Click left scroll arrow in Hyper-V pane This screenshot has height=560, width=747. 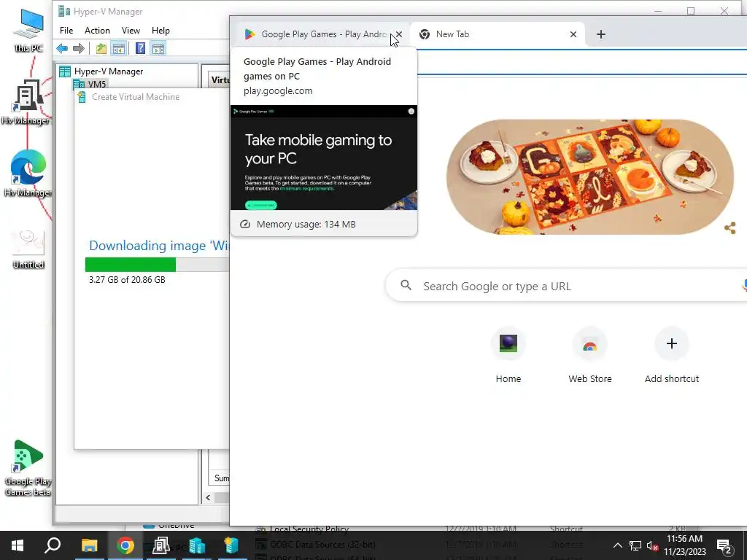point(208,497)
